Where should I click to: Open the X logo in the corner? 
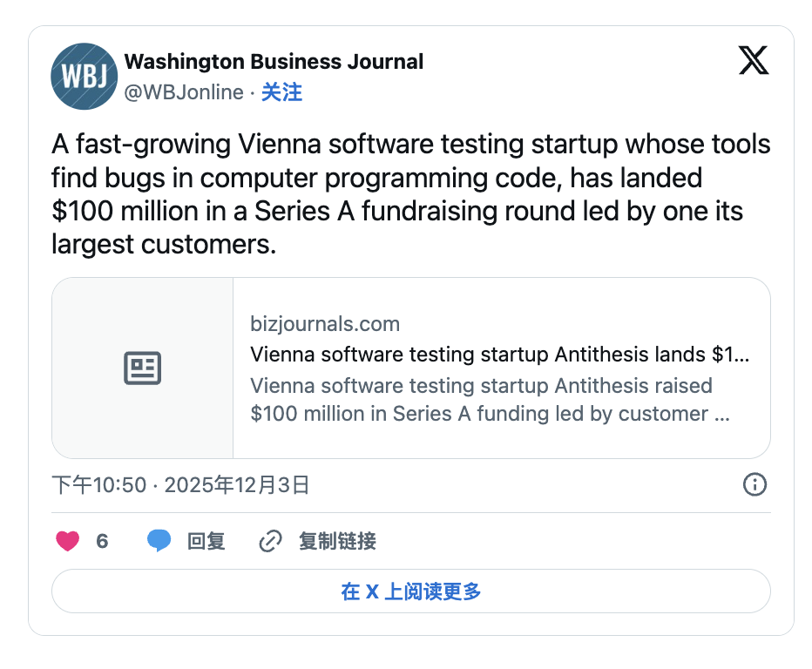pos(754,60)
